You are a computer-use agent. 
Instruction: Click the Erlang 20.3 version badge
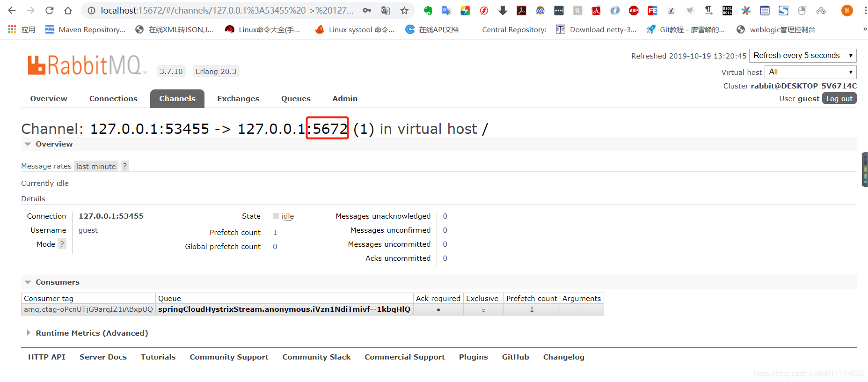tap(216, 71)
